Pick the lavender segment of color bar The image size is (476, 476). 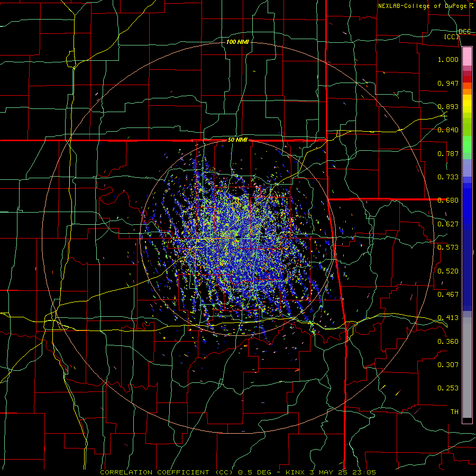coord(467,168)
